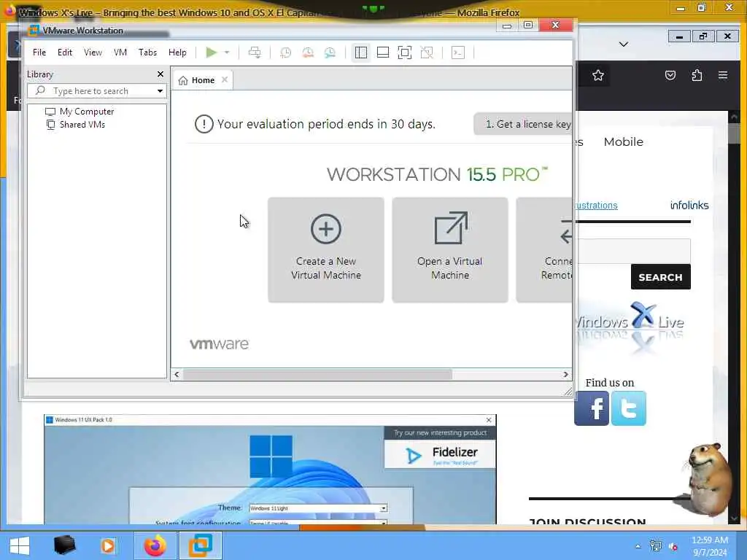
Task: Click the Windows X's Live logo
Action: [x=630, y=327]
